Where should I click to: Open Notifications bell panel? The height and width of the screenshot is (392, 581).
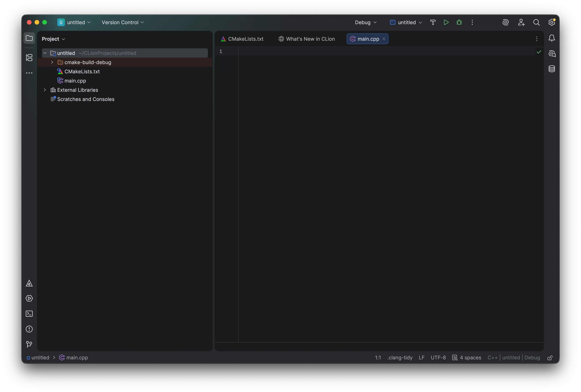[551, 38]
